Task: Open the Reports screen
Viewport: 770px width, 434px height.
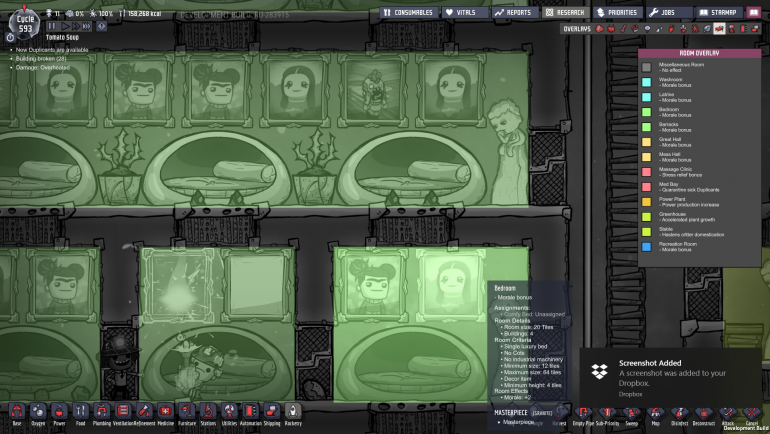Action: 514,12
